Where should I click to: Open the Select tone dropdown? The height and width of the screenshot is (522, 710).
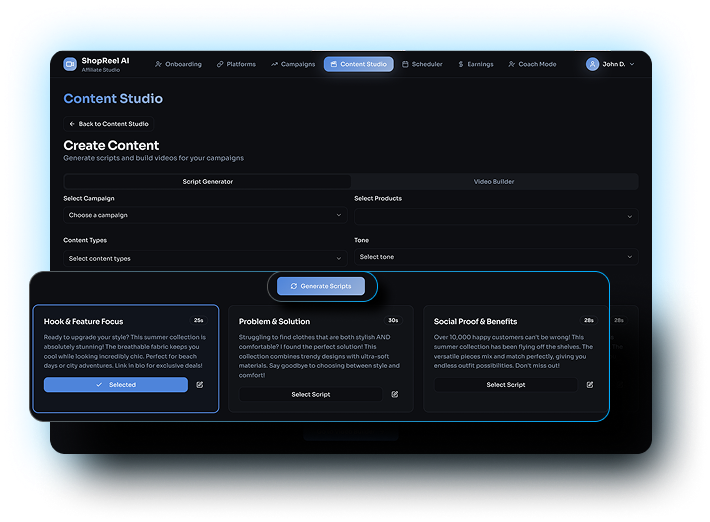(x=495, y=257)
